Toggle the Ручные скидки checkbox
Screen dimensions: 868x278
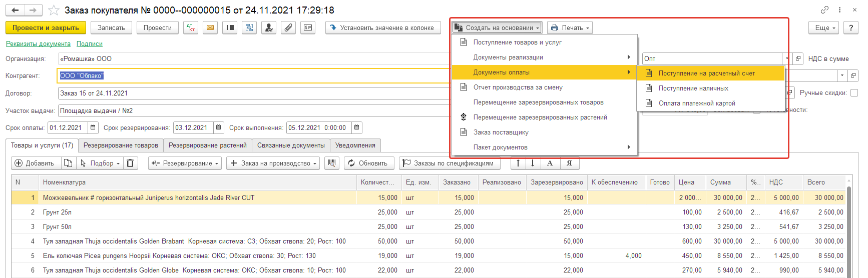tap(854, 93)
